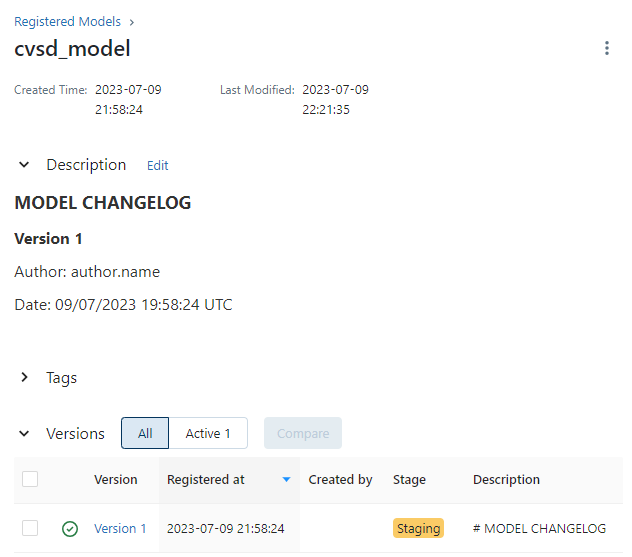Edit the model description

[158, 166]
